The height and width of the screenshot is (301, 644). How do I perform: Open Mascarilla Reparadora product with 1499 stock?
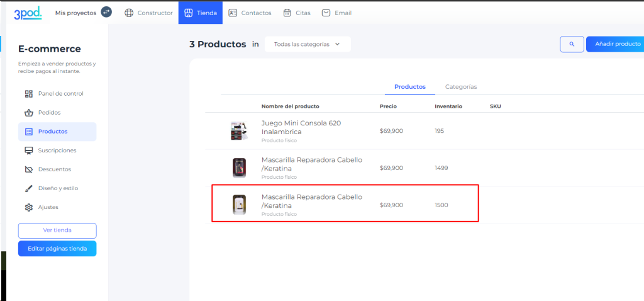(312, 164)
